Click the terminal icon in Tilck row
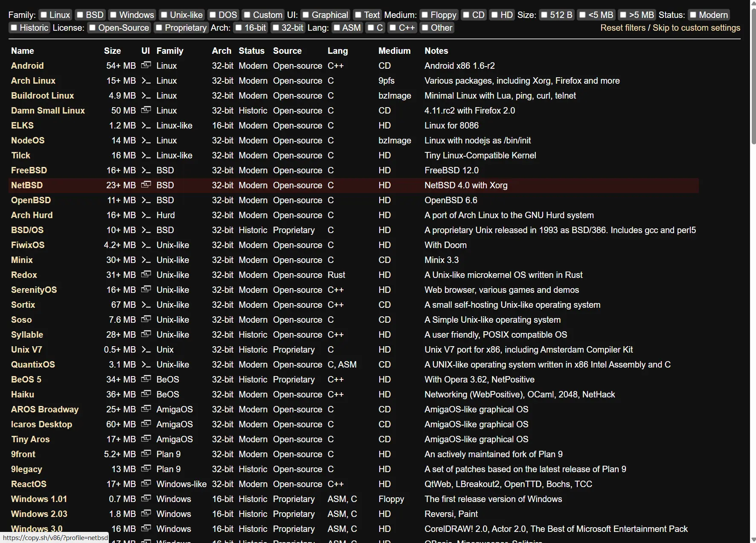Screen dimensions: 756x543 (x=146, y=155)
